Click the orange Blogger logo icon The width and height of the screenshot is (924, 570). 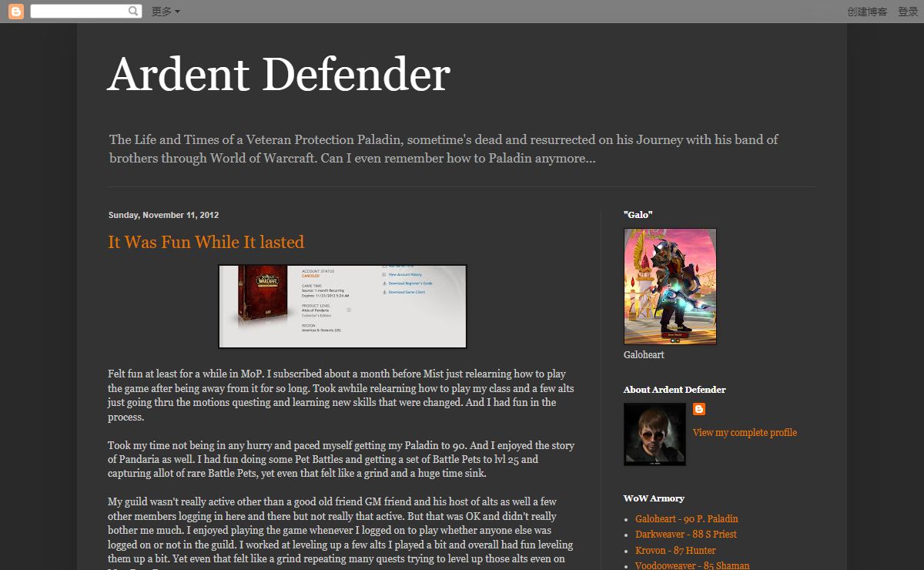16,12
